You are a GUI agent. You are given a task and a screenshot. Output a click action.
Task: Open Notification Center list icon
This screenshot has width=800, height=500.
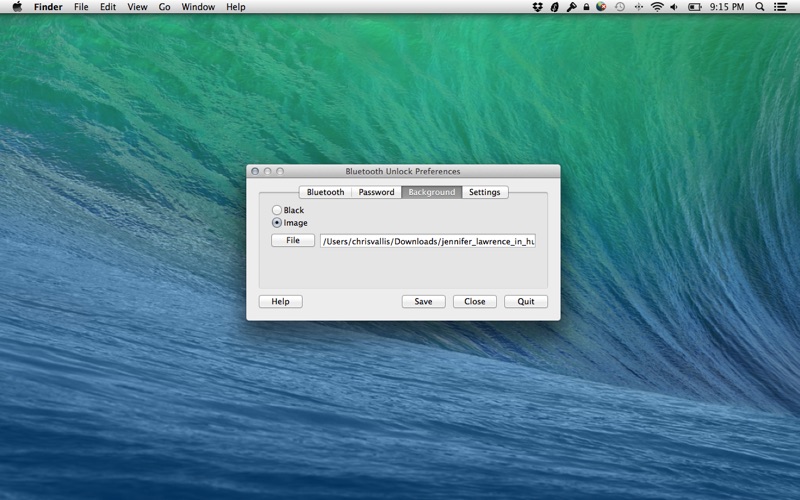[781, 7]
